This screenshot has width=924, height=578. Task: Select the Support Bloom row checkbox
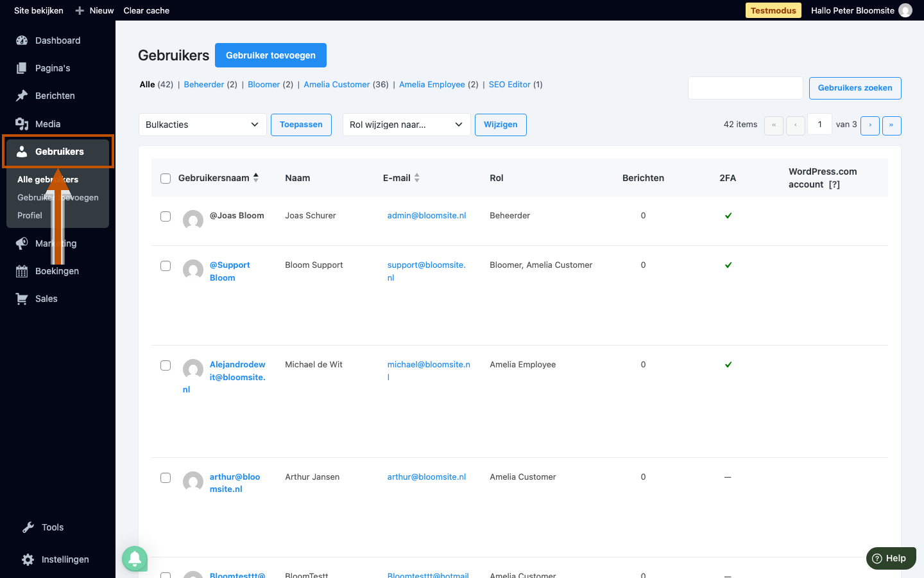click(x=166, y=266)
